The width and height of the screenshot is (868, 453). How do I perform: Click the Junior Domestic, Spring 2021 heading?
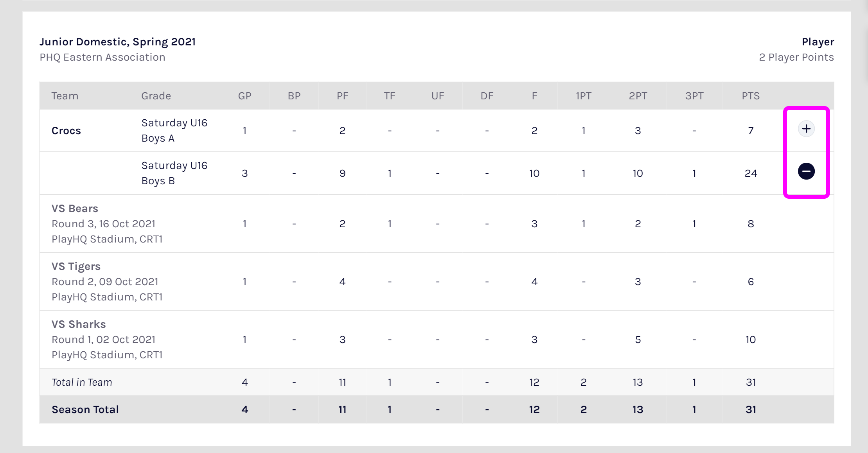117,41
